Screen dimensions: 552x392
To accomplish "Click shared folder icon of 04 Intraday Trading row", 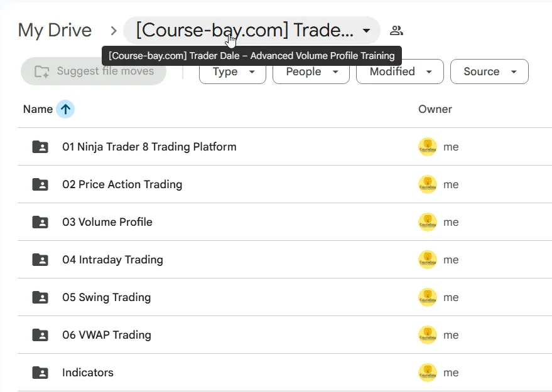I will tap(40, 260).
